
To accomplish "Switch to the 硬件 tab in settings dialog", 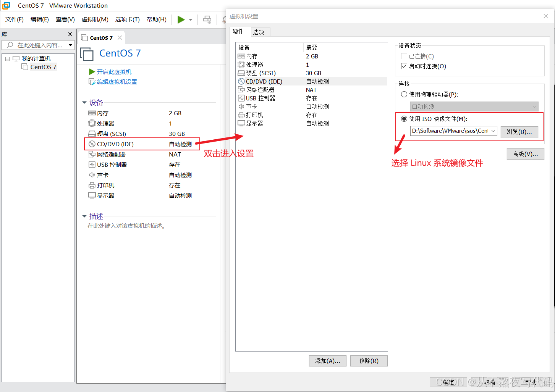I will pos(238,32).
